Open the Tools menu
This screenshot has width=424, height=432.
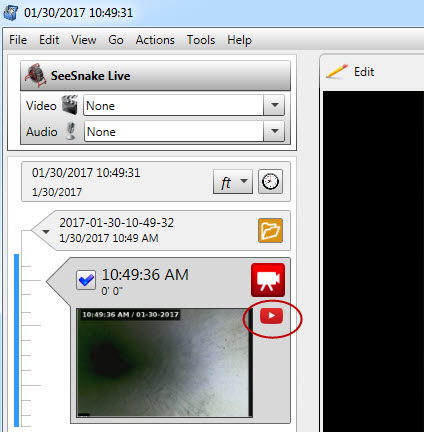(201, 40)
